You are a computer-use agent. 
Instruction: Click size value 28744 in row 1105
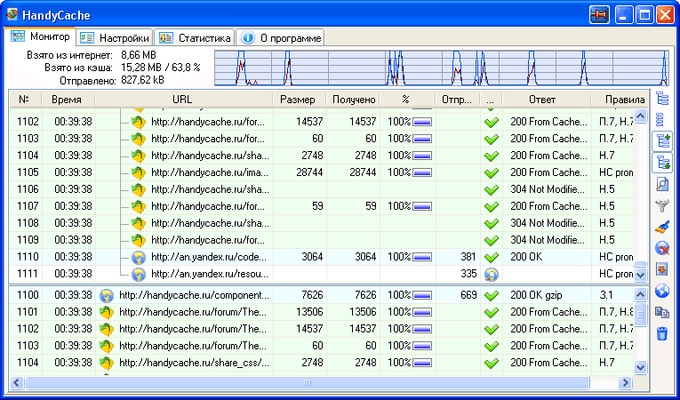point(309,172)
